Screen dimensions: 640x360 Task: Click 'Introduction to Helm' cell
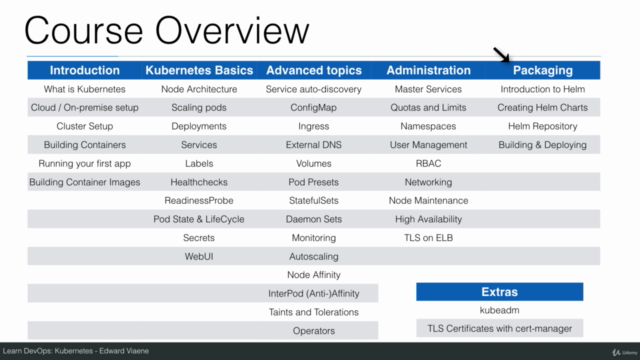pos(542,89)
